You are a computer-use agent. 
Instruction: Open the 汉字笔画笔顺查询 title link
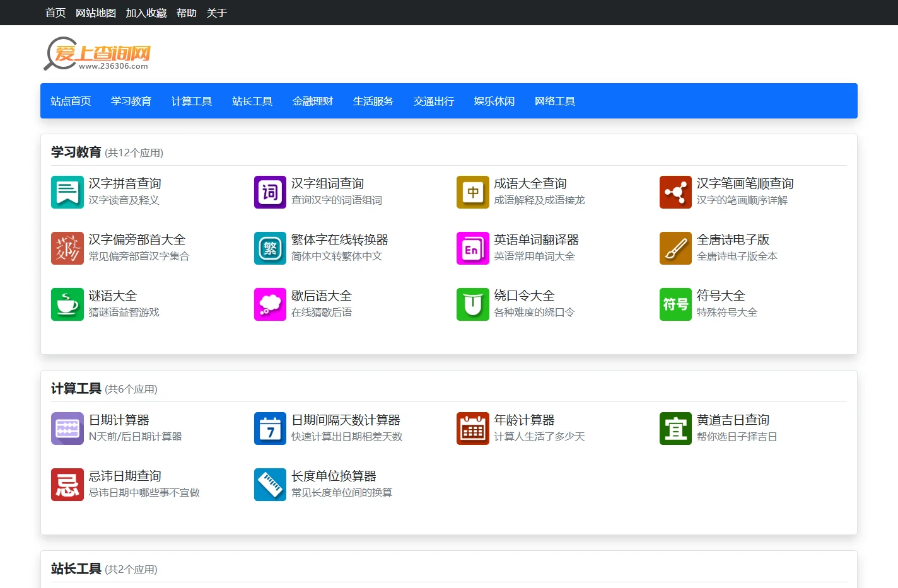[745, 183]
